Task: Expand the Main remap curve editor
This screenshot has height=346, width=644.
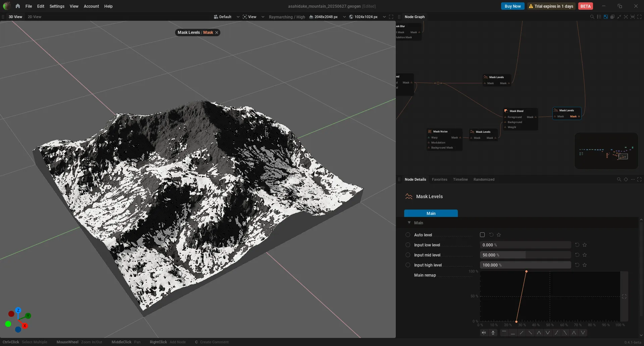Action: click(624, 296)
